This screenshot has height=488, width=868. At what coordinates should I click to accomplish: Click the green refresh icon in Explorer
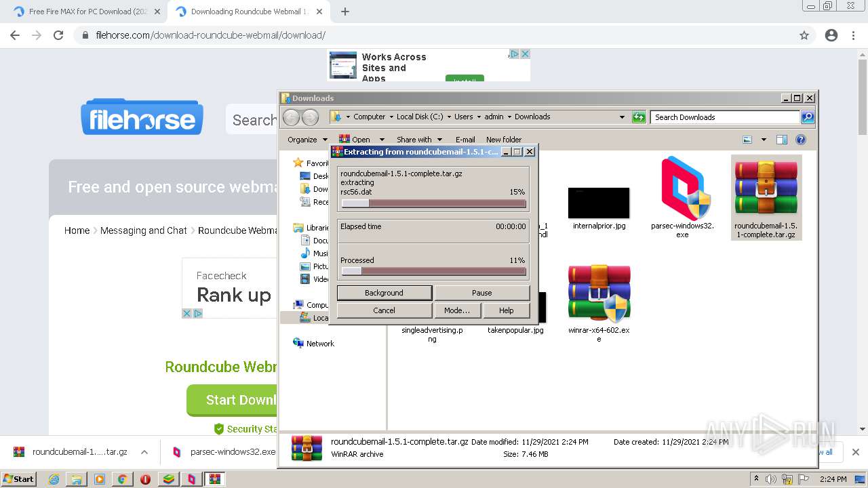click(639, 117)
